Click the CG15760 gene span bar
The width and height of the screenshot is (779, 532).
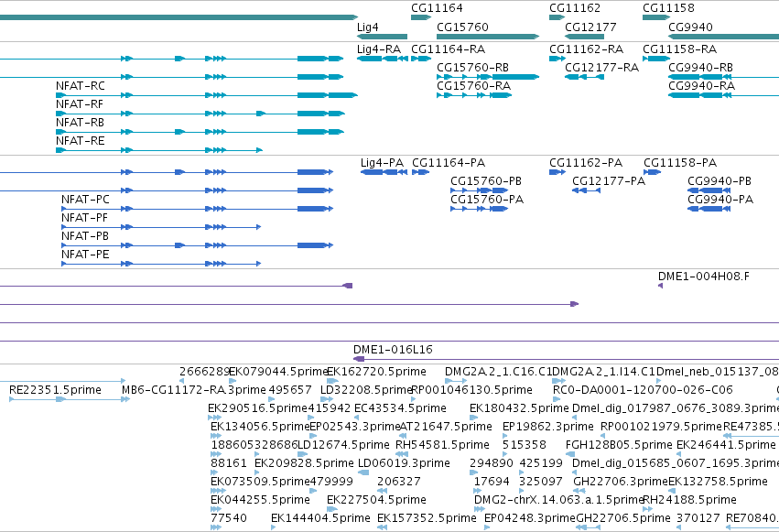pos(488,37)
